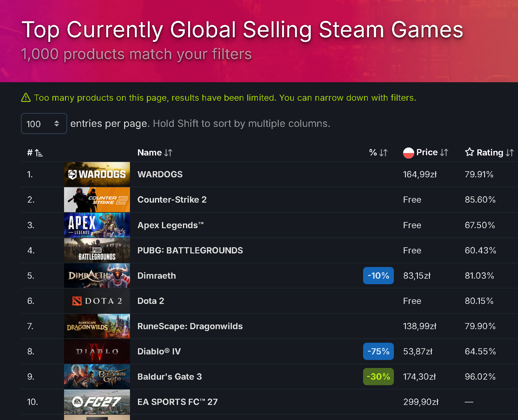Screen dimensions: 518x420
Task: Sort table by Rating column
Action: pos(495,152)
